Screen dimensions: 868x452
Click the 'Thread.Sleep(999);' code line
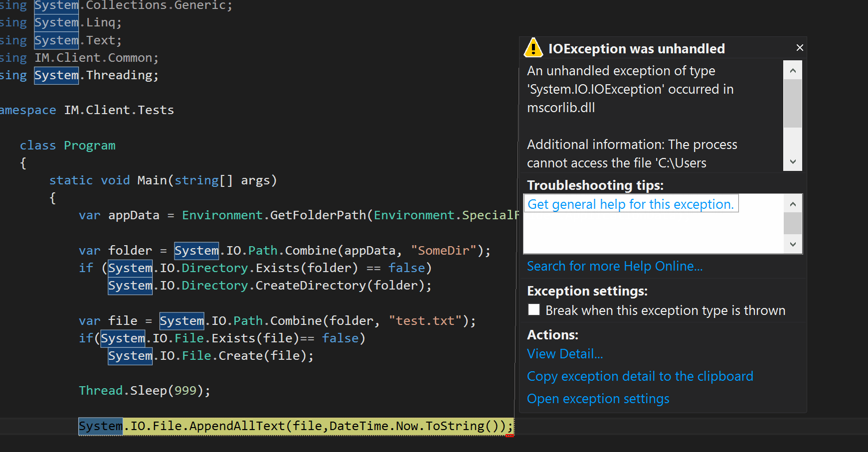point(145,390)
